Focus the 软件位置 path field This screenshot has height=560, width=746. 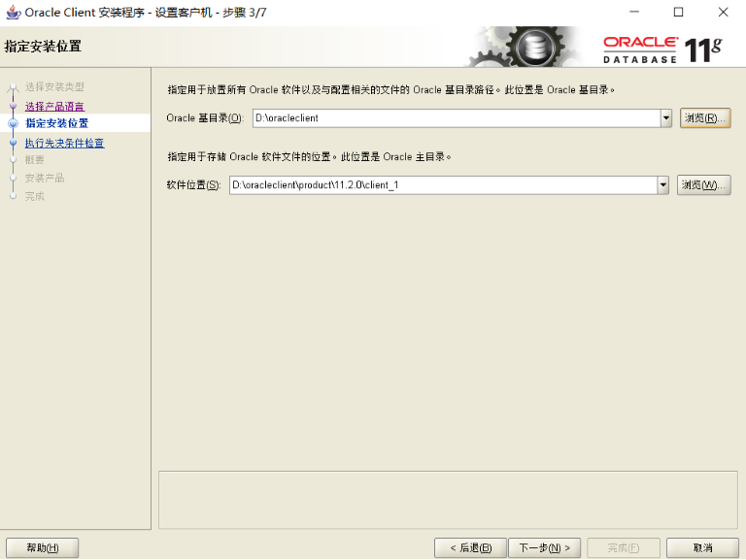[443, 185]
